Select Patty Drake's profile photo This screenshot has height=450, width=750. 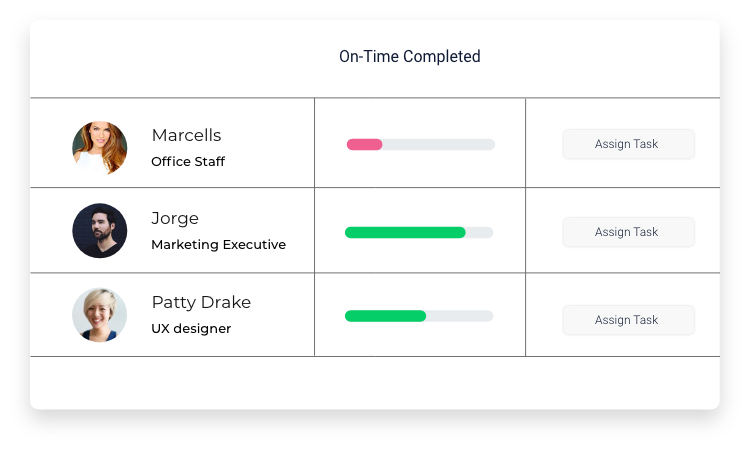pyautogui.click(x=100, y=316)
